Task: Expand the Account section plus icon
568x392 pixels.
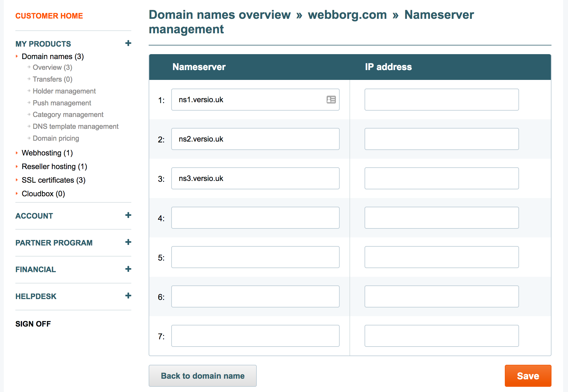Action: [x=128, y=215]
